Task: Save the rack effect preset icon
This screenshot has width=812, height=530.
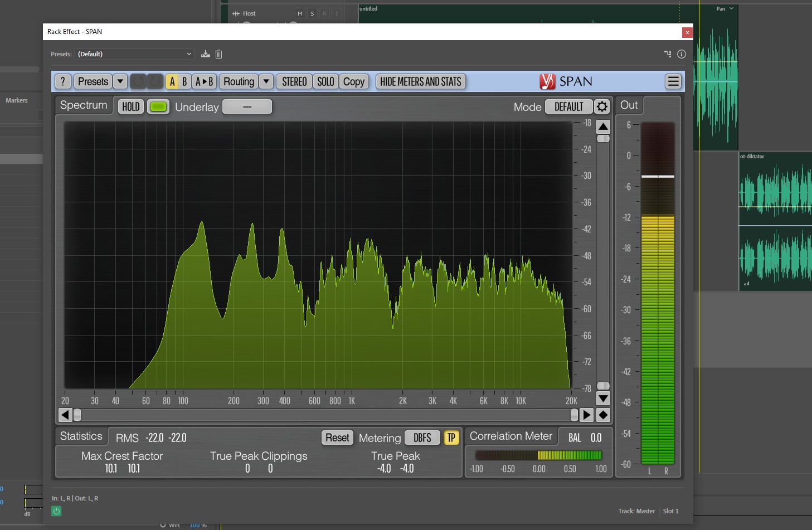Action: tap(206, 54)
